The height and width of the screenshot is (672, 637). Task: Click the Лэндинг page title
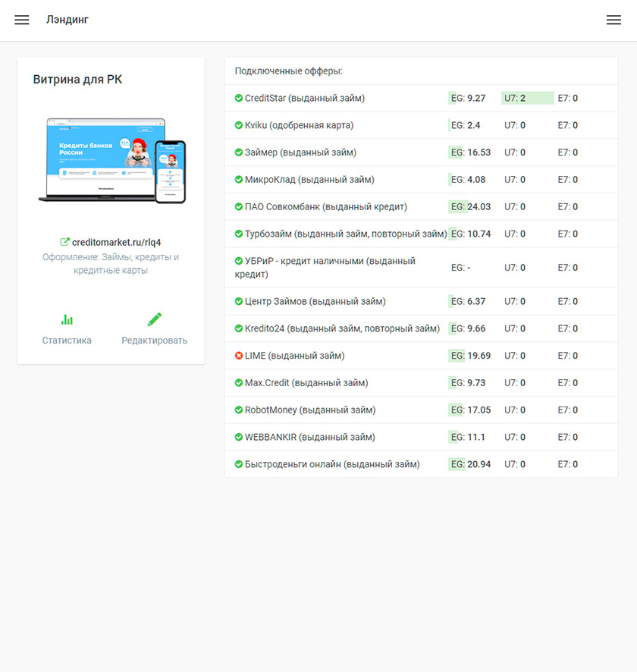(x=67, y=20)
